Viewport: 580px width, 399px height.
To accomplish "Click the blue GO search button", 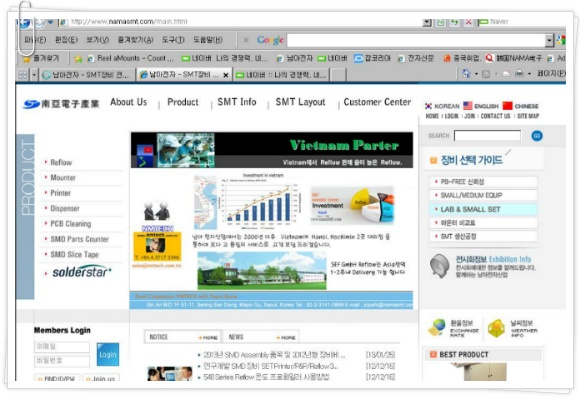I will (537, 136).
